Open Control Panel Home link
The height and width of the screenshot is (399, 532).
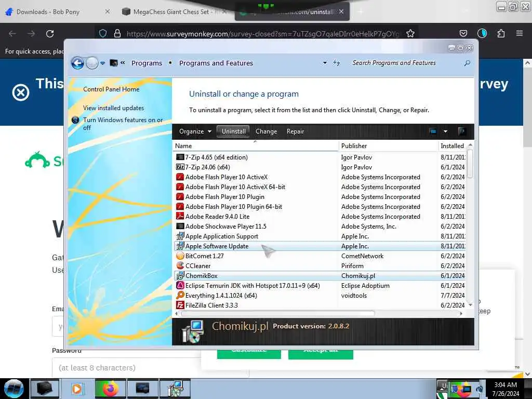pyautogui.click(x=111, y=89)
